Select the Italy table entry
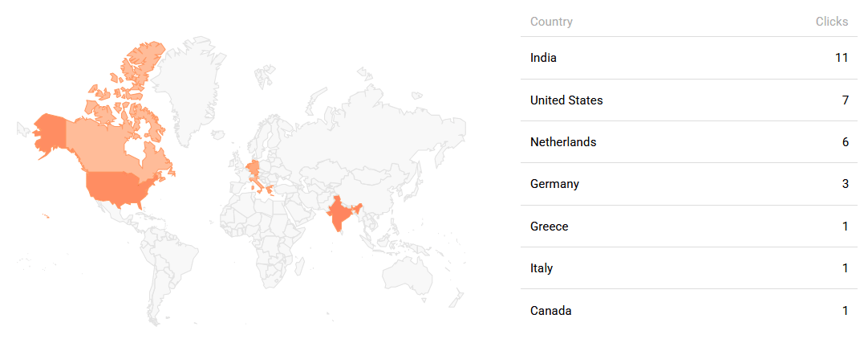 point(541,268)
